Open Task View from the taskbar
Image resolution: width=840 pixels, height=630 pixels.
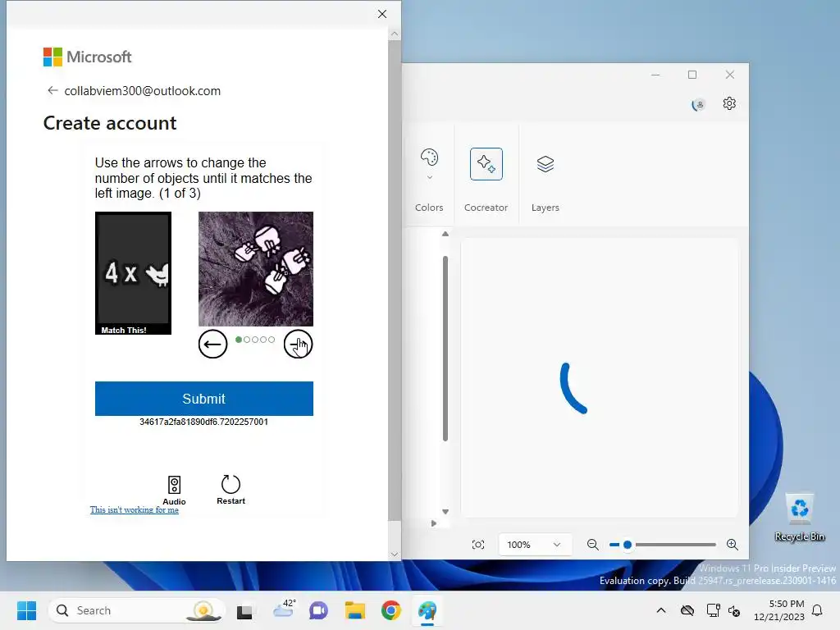(x=244, y=610)
